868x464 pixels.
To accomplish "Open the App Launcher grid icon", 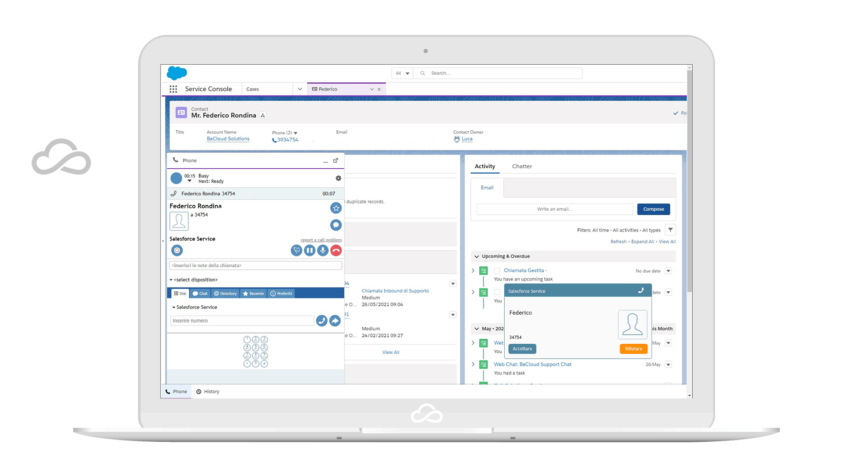I will 173,89.
